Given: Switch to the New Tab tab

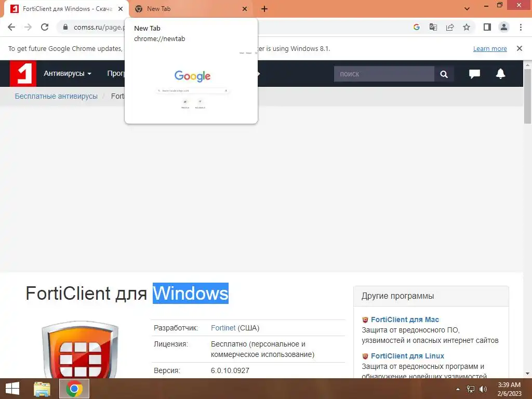Looking at the screenshot, I should (191, 9).
